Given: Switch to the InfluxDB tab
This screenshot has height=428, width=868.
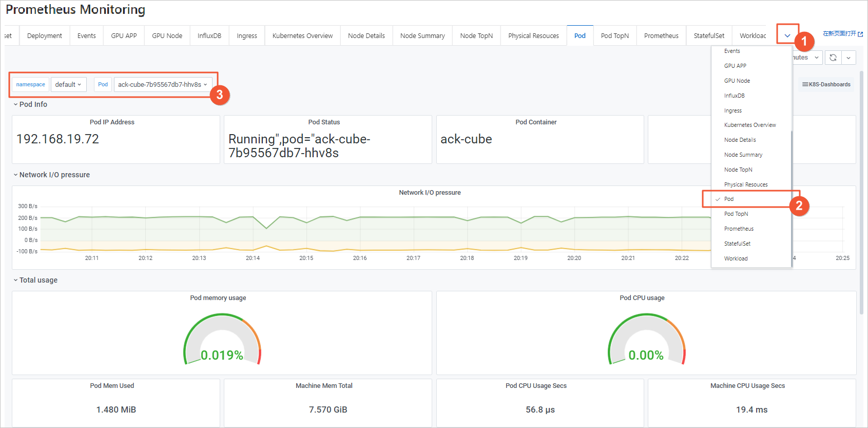Looking at the screenshot, I should (209, 35).
